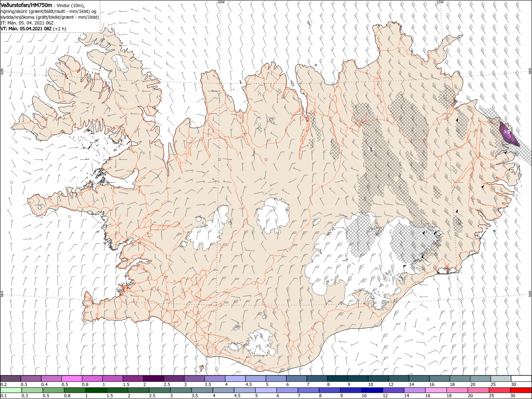Pick the bright red rain swatch after 30
Viewport: 532px width, 399px height.
521,390
